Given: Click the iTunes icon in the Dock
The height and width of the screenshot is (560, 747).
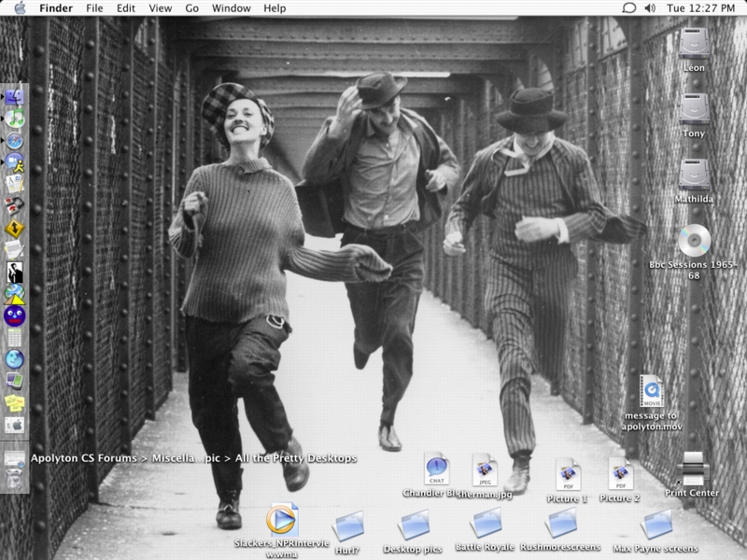Looking at the screenshot, I should point(14,119).
